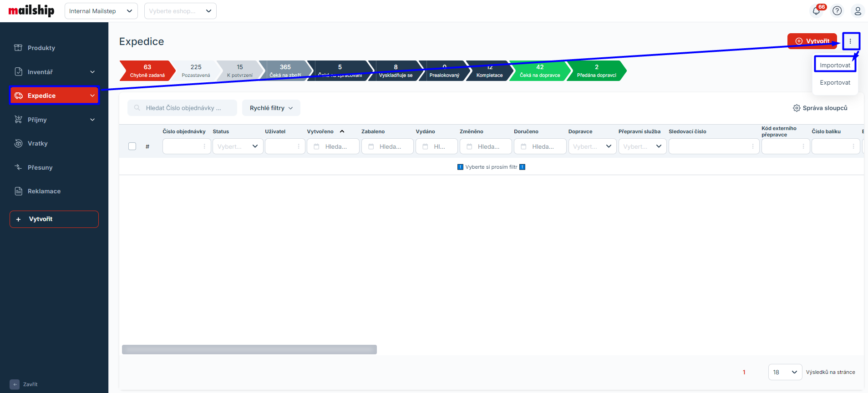Click the Hledat Číslo objednávky search field
The height and width of the screenshot is (393, 868).
(x=183, y=108)
